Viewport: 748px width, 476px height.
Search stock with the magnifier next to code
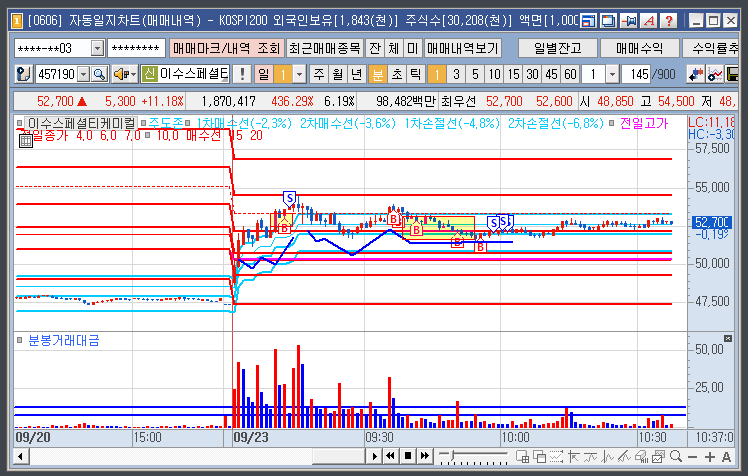[x=99, y=74]
